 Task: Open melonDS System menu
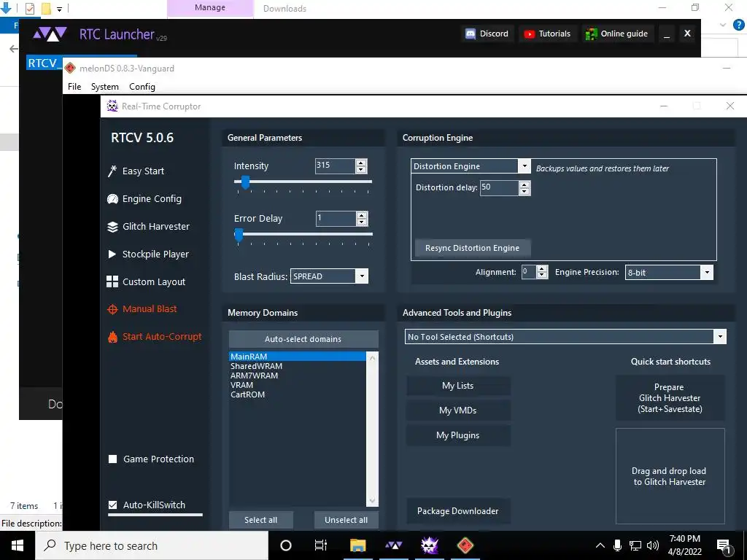(105, 87)
